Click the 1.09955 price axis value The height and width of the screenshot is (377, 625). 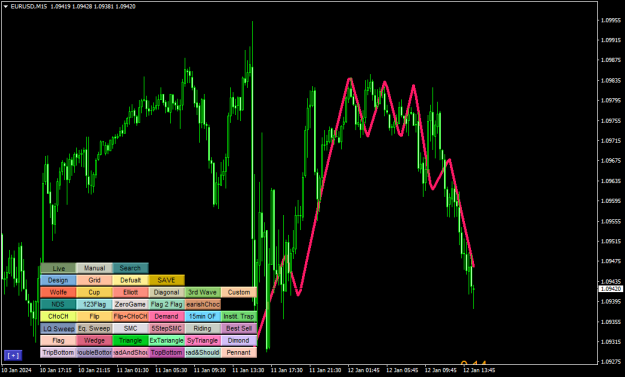[x=611, y=20]
